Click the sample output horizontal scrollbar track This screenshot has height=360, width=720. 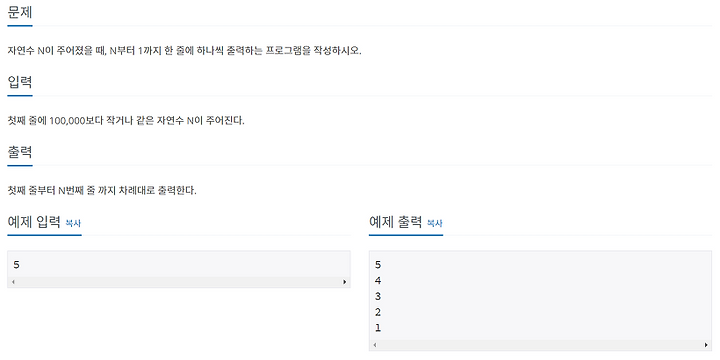pyautogui.click(x=540, y=345)
